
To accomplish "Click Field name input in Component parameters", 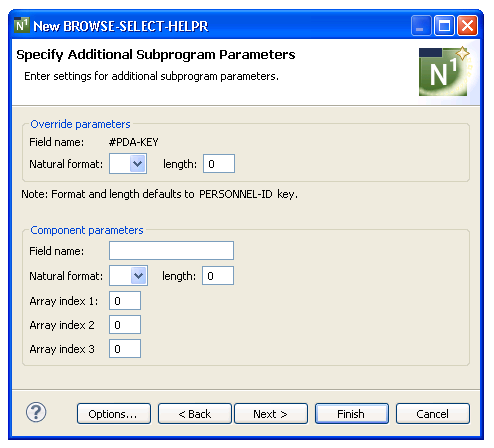I will (x=171, y=251).
